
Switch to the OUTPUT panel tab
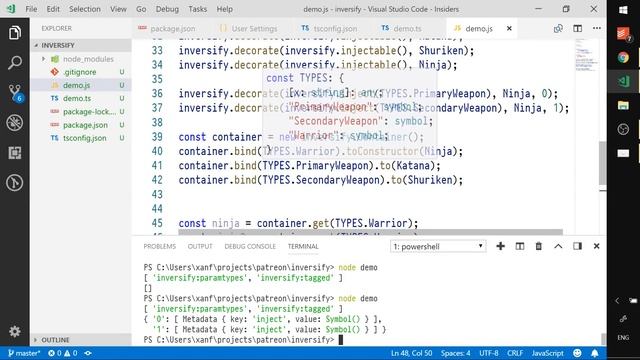[200, 247]
